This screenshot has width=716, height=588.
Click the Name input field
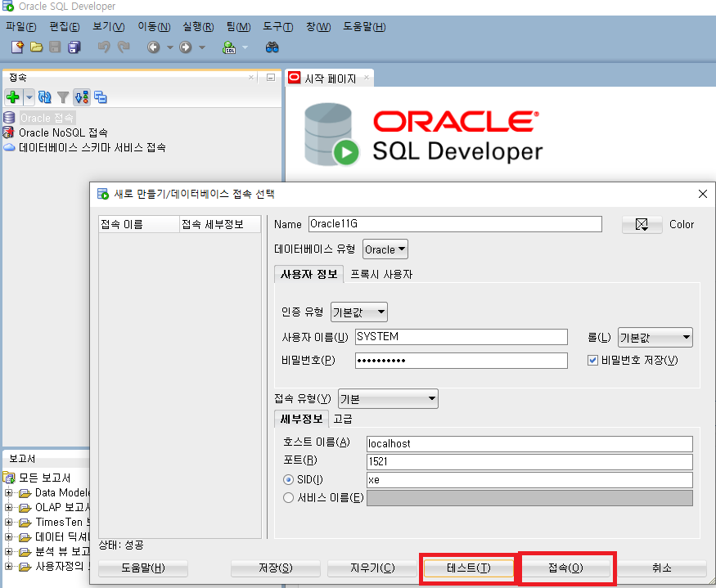coord(455,224)
